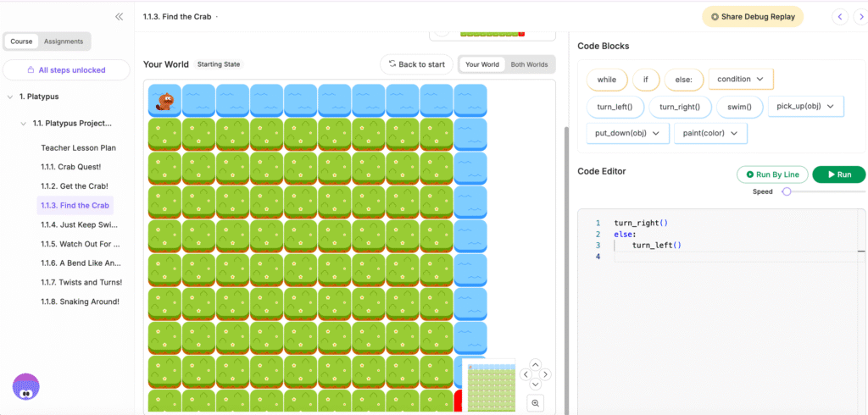The height and width of the screenshot is (415, 868).
Task: Open the purple mascot avatar
Action: point(25,386)
